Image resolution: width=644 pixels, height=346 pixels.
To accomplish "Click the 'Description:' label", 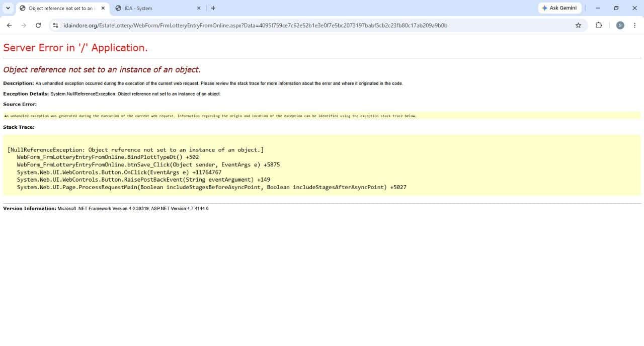I will 19,83.
